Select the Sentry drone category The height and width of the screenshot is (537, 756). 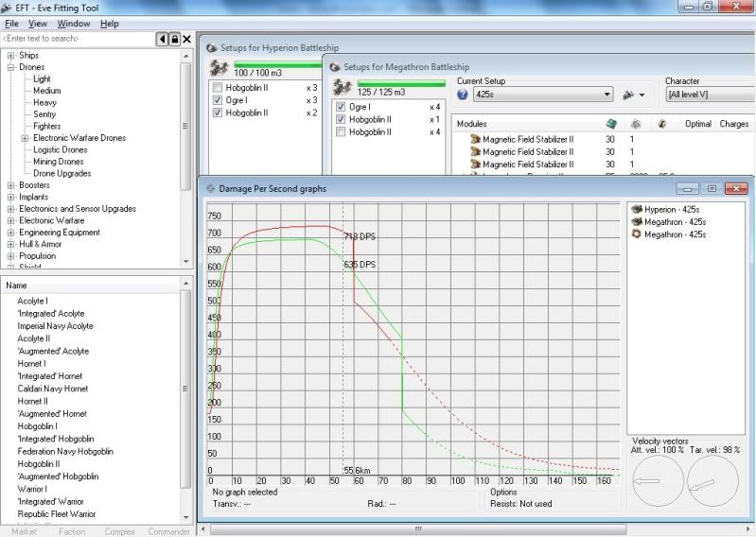tap(44, 114)
